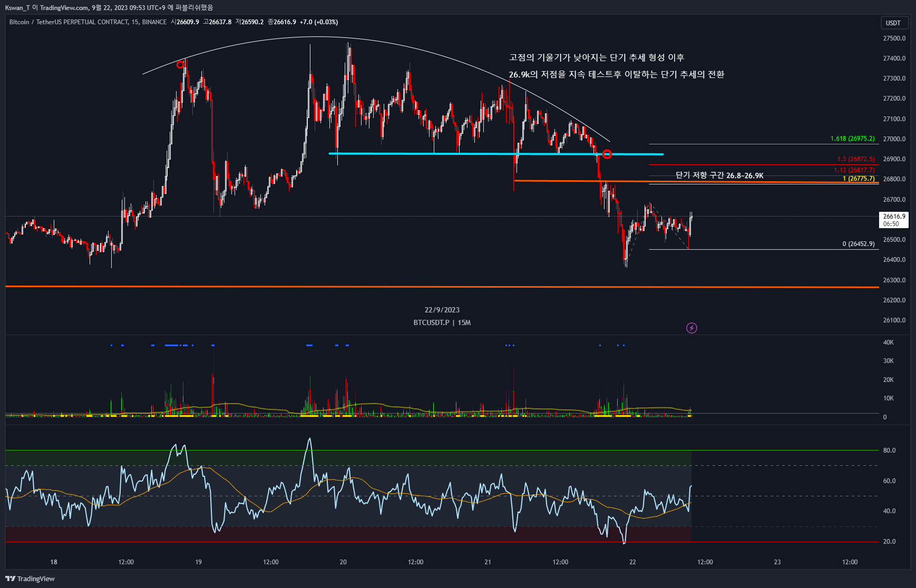The image size is (916, 588).
Task: Select the 1.3 (26872.5) Fibonacci label
Action: [855, 159]
